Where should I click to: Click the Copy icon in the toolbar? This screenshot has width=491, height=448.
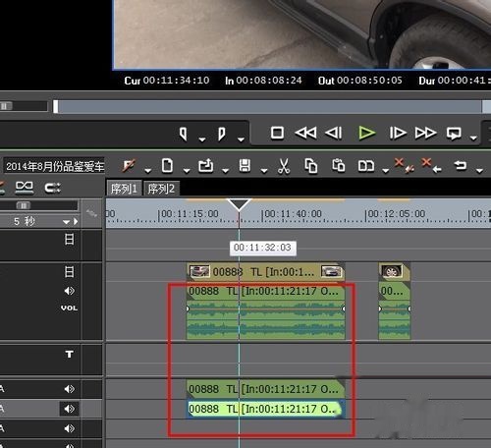click(311, 166)
